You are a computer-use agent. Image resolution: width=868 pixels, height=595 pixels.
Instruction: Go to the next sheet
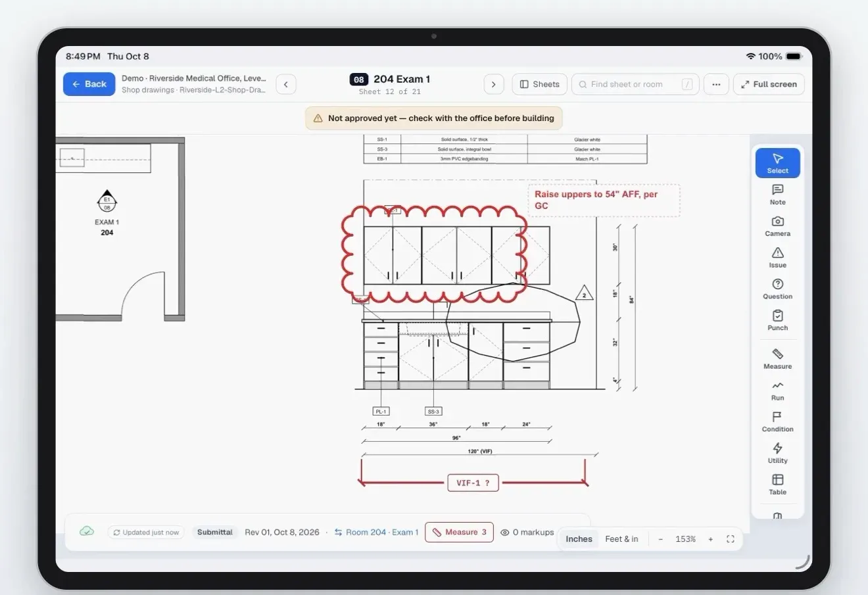point(494,84)
